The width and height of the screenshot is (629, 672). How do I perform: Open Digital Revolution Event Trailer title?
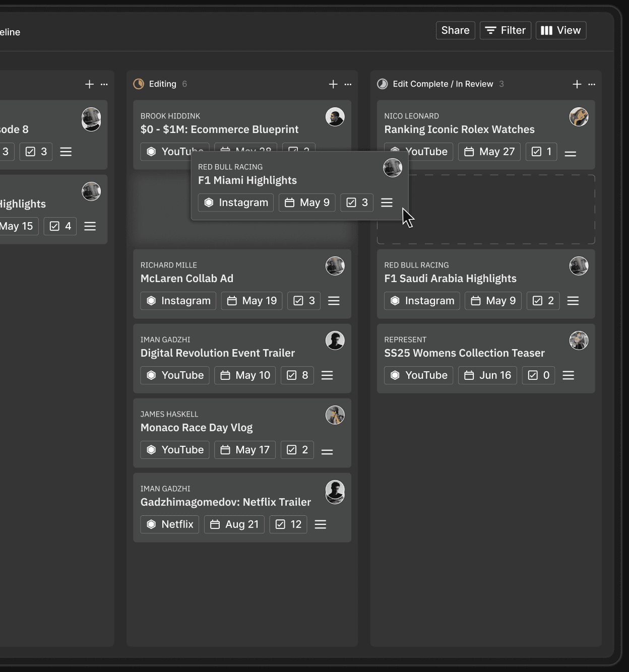pyautogui.click(x=218, y=353)
